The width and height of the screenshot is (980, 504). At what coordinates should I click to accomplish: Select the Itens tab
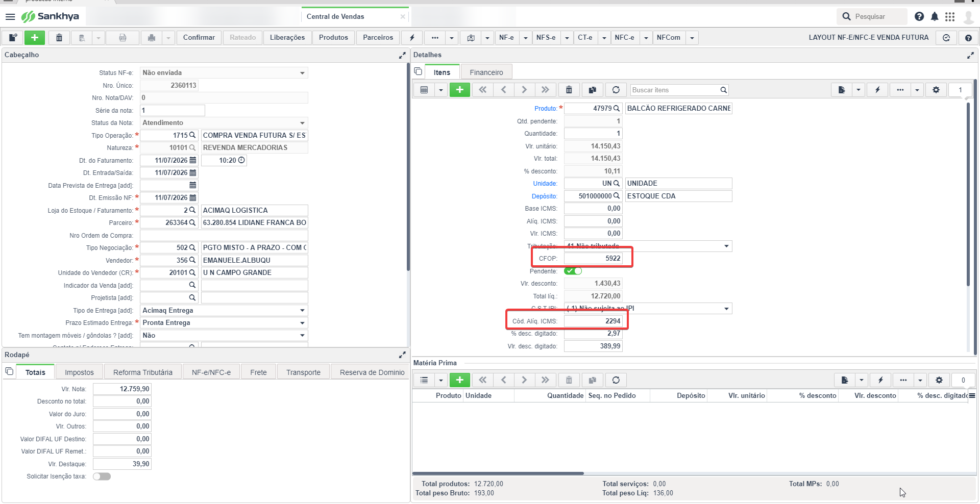(x=442, y=72)
